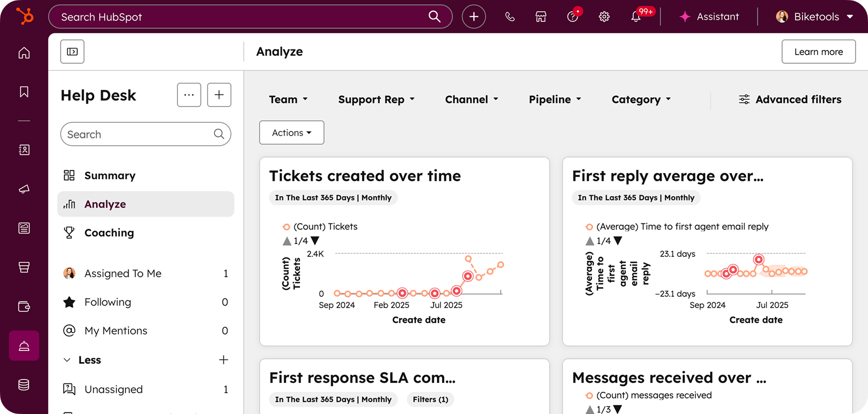Viewport: 868px width, 414px height.
Task: Open the Marketing megaphone icon
Action: click(24, 189)
